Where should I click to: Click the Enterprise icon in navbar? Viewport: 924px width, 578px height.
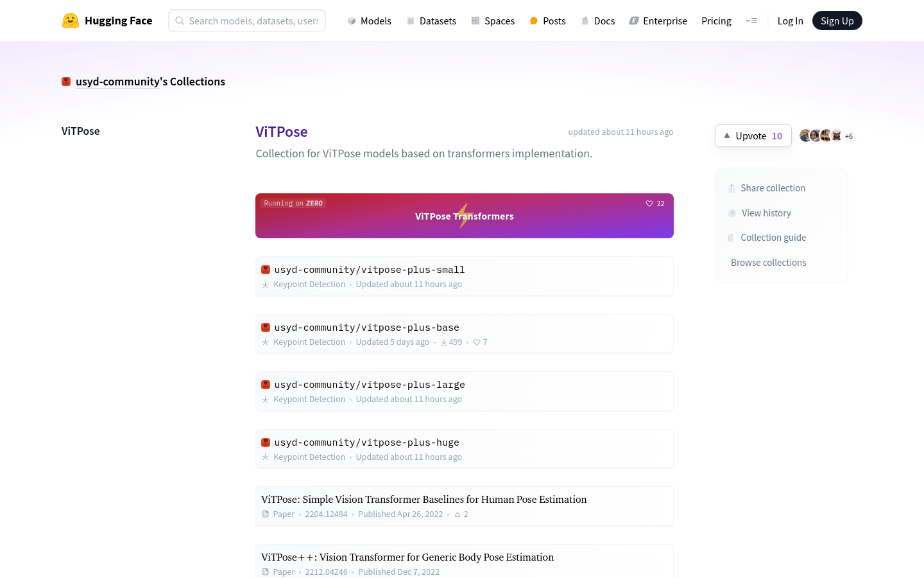tap(634, 21)
